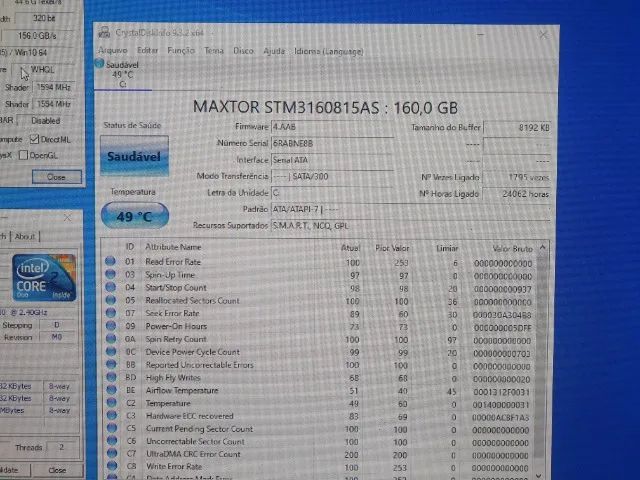Toggle the OpenGL checkbox in GPU-Z
The height and width of the screenshot is (480, 640).
pos(23,155)
